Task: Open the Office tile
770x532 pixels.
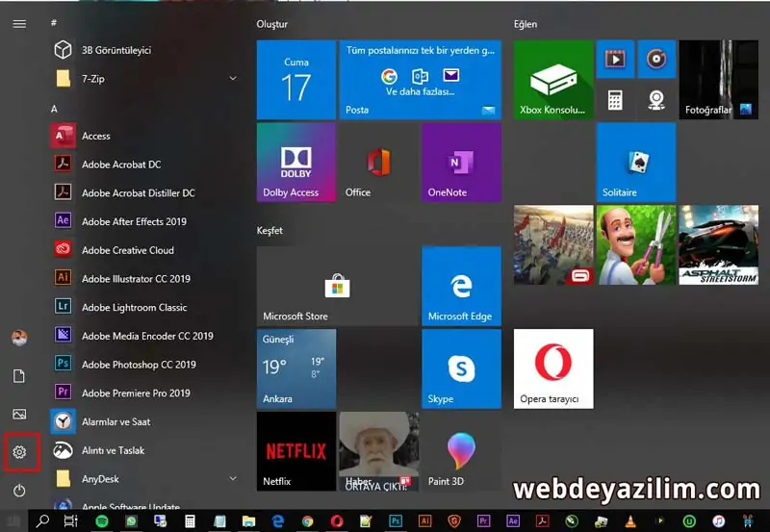Action: (378, 163)
